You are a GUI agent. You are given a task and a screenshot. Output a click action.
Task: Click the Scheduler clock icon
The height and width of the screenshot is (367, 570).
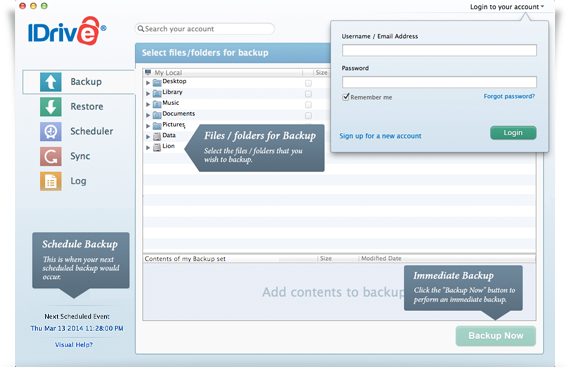click(51, 132)
